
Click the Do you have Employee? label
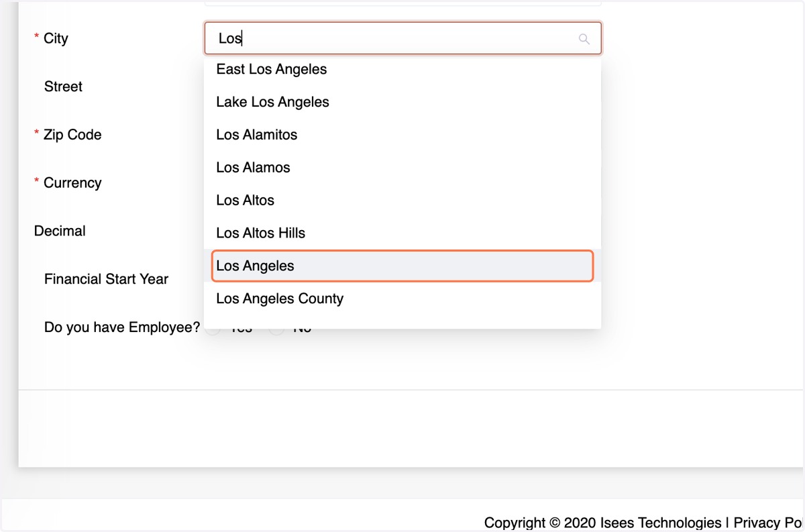click(122, 327)
